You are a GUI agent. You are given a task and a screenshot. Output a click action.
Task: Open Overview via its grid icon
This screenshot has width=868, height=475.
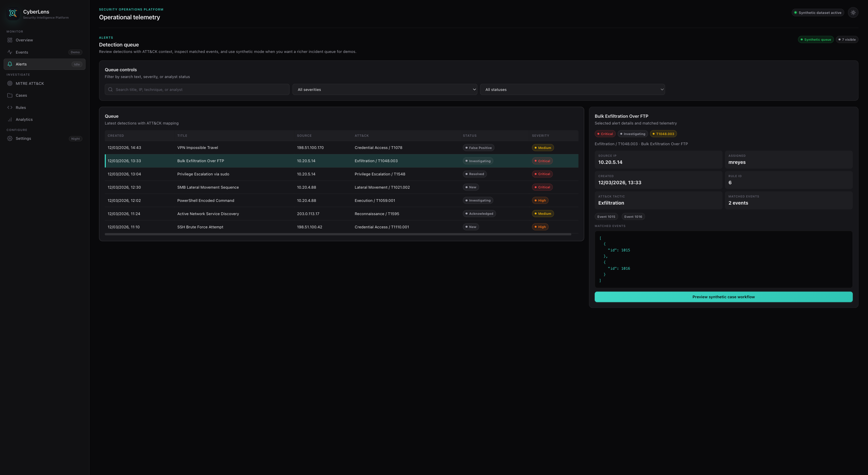(x=10, y=40)
